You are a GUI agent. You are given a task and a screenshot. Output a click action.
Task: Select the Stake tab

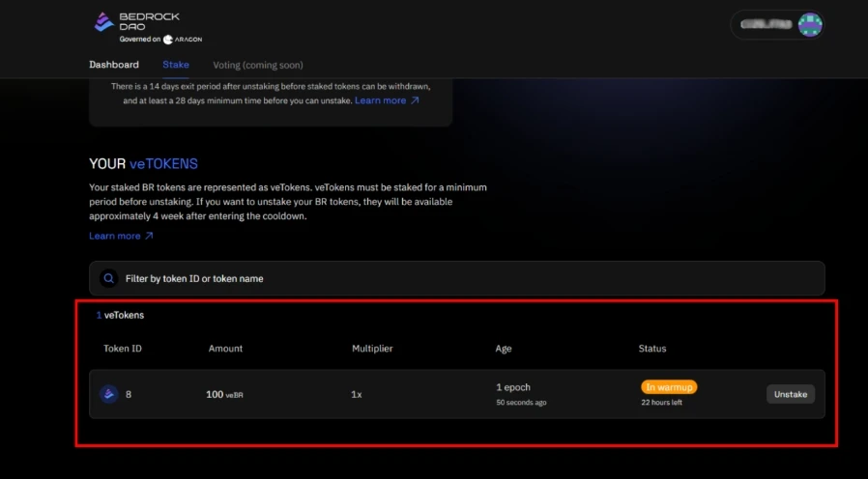[x=176, y=65]
